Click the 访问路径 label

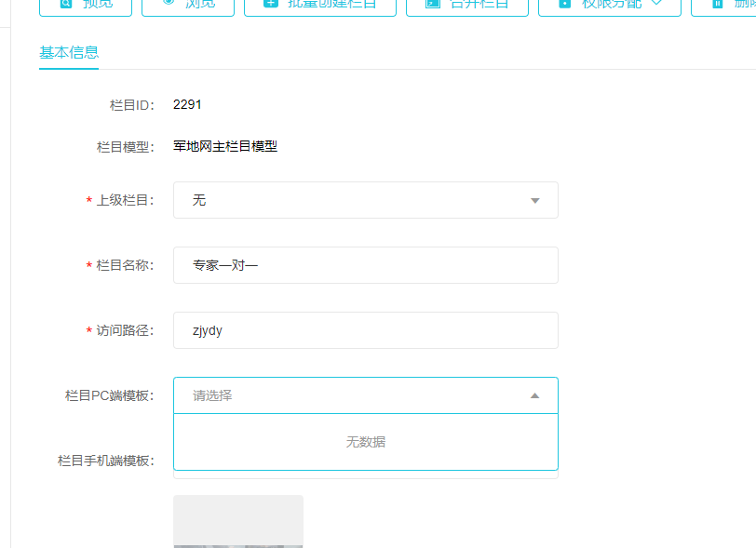(x=125, y=330)
